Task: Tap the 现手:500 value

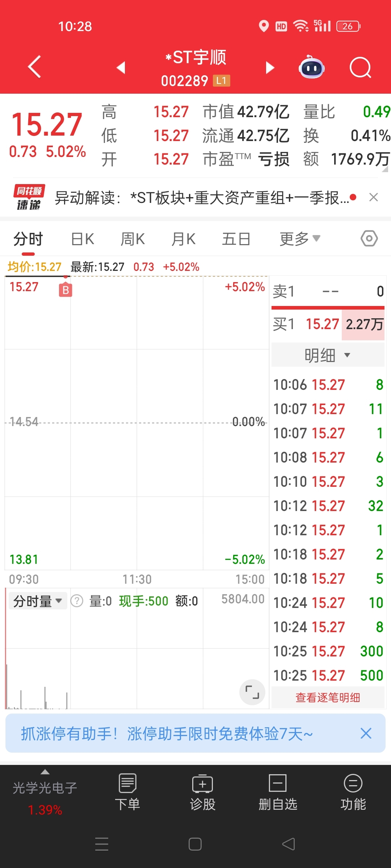Action: (x=144, y=601)
